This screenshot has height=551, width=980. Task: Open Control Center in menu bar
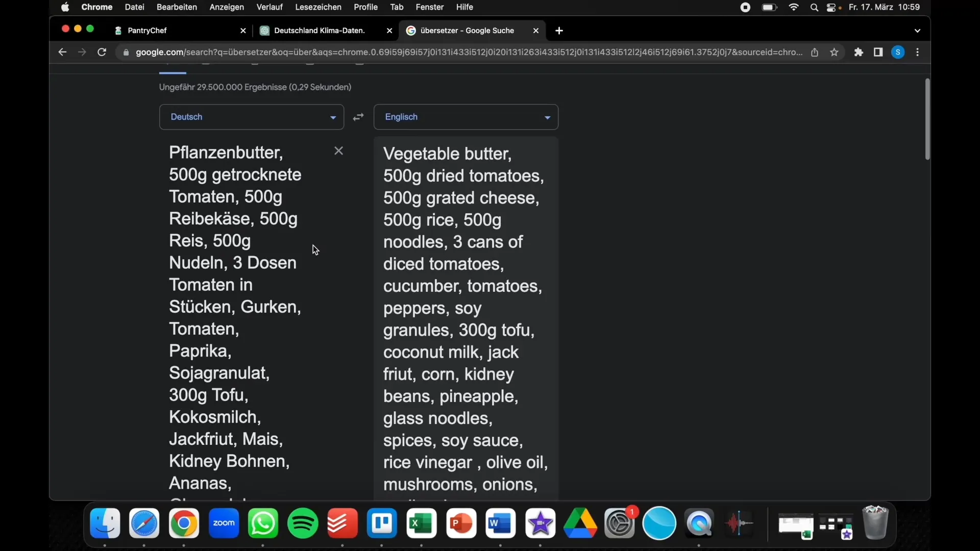(831, 7)
